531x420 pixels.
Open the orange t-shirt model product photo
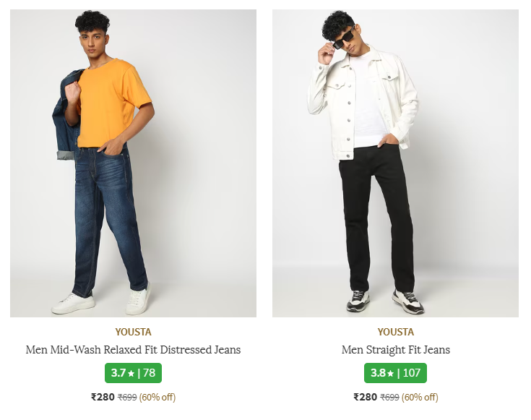coord(133,163)
